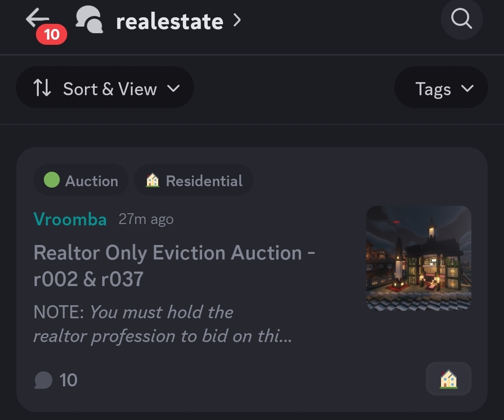Open the realestate channel title
The image size is (504, 420).
[x=169, y=21]
